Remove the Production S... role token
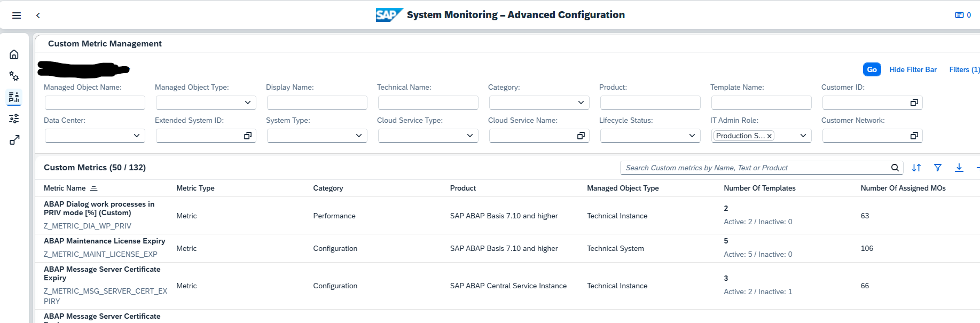The width and height of the screenshot is (980, 323). click(770, 136)
